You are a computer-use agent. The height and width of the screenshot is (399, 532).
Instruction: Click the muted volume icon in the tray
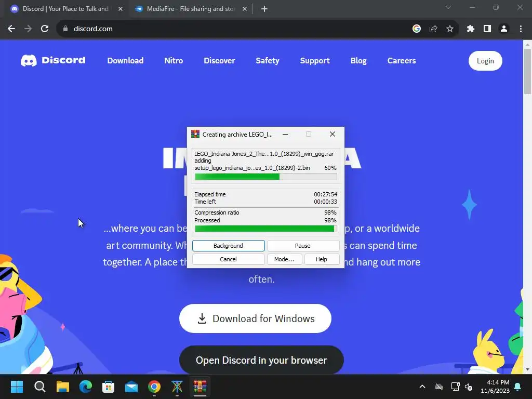[469, 387]
